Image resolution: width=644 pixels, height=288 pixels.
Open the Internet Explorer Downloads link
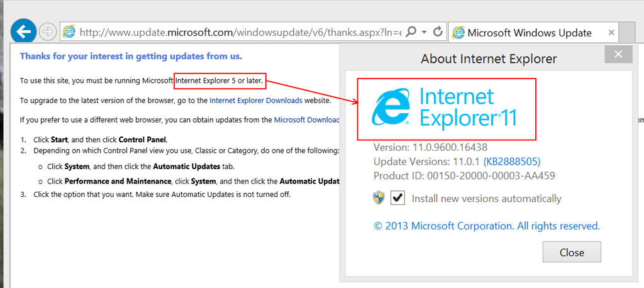click(x=256, y=100)
